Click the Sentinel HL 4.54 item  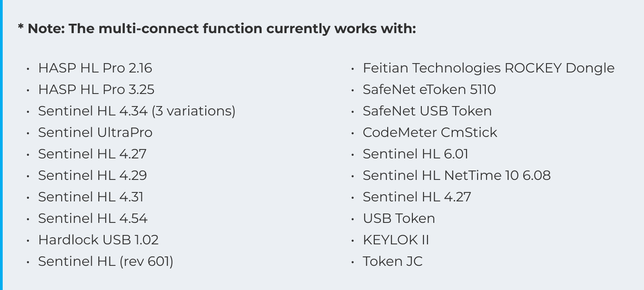93,218
